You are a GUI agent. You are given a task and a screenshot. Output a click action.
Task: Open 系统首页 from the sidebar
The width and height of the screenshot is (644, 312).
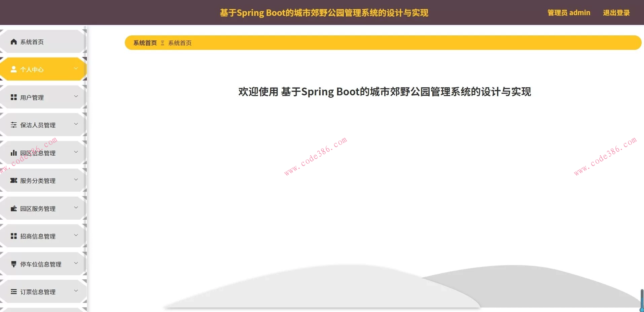32,41
